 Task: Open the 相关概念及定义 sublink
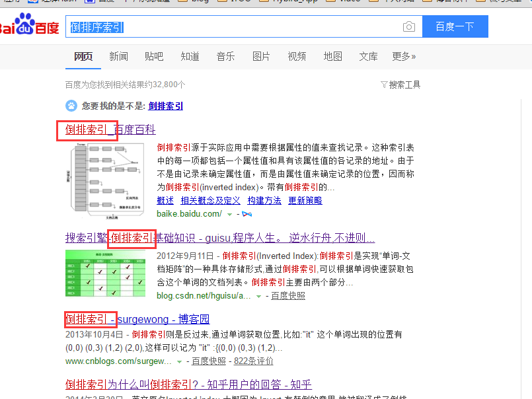point(211,201)
